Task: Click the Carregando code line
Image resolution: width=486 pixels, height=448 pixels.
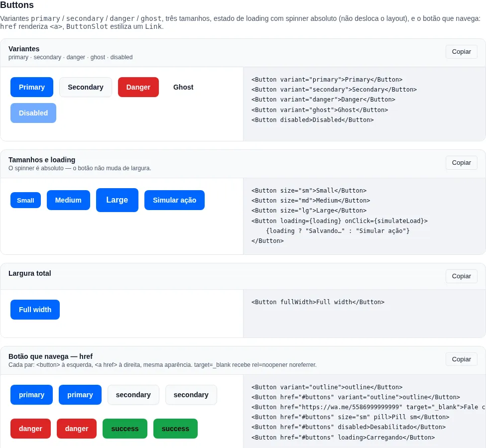Action: [343, 438]
